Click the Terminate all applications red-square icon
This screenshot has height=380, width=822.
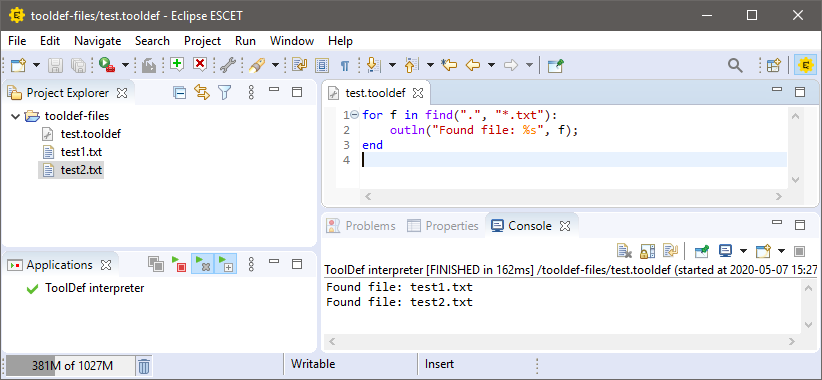(x=179, y=264)
